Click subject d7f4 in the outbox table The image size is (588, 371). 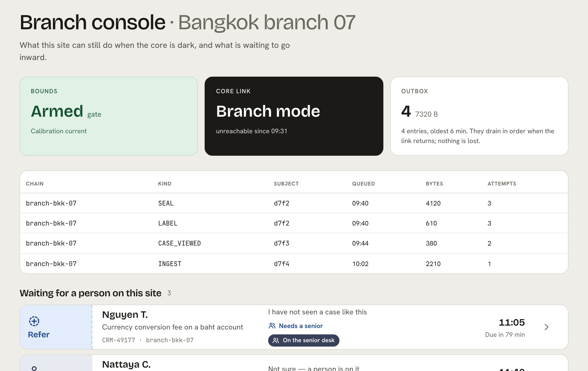282,264
